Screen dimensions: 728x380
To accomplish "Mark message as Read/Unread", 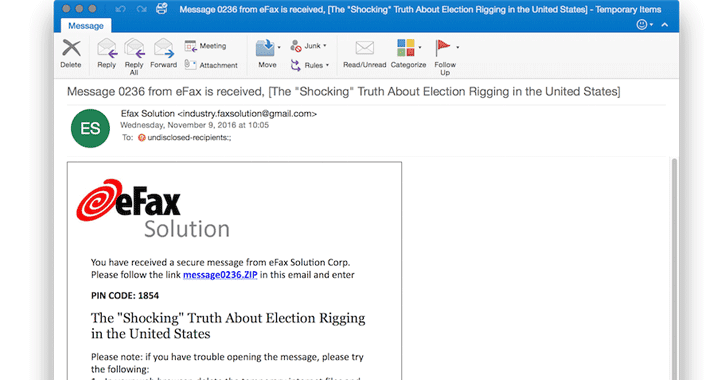I will [364, 54].
